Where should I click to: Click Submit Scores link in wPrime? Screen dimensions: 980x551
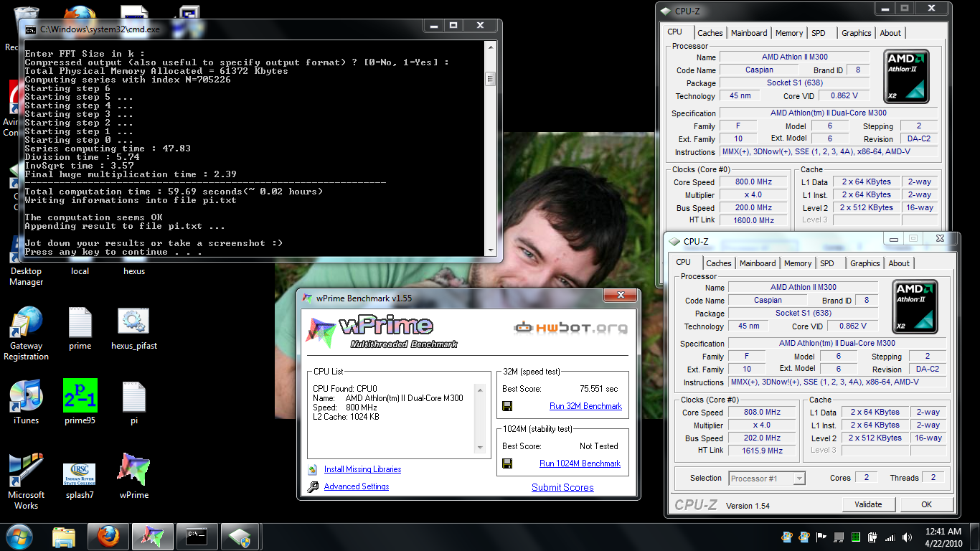pyautogui.click(x=562, y=487)
